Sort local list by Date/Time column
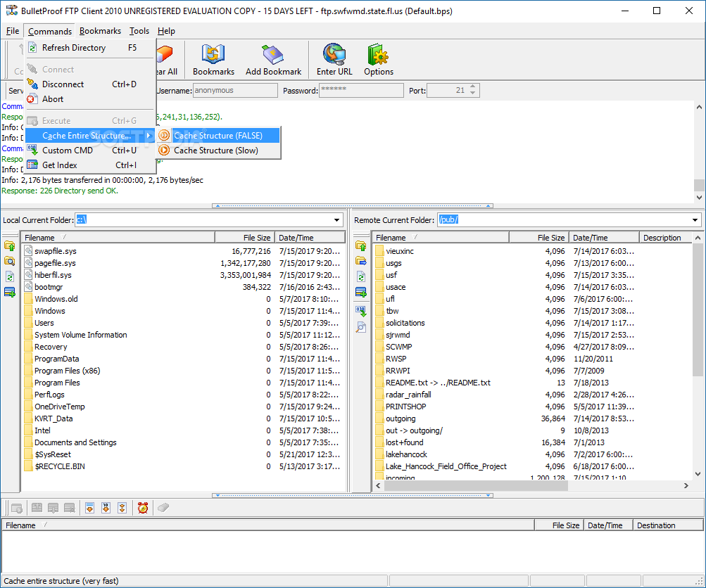Screen dimensions: 706x588 click(310, 238)
